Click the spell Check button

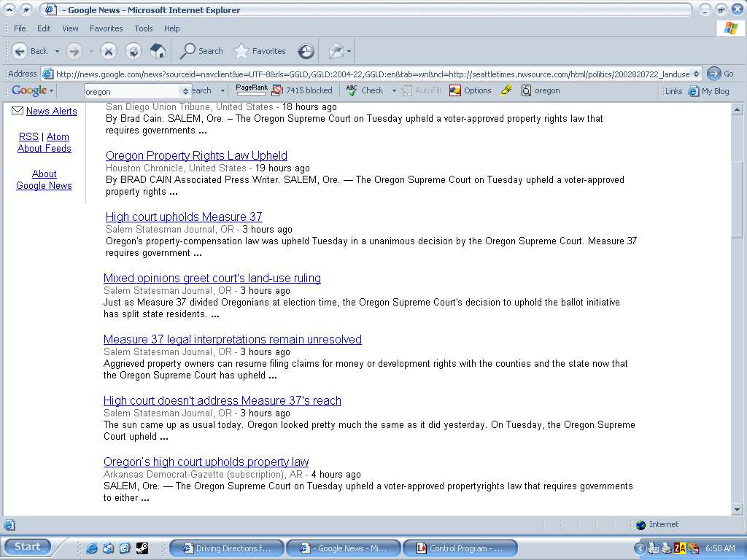click(365, 90)
